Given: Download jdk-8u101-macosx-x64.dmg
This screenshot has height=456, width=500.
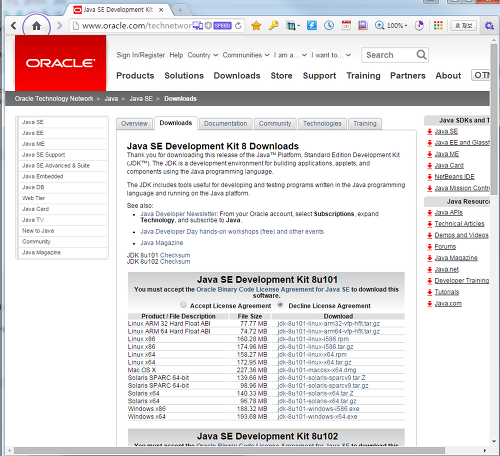Looking at the screenshot, I should click(x=317, y=370).
